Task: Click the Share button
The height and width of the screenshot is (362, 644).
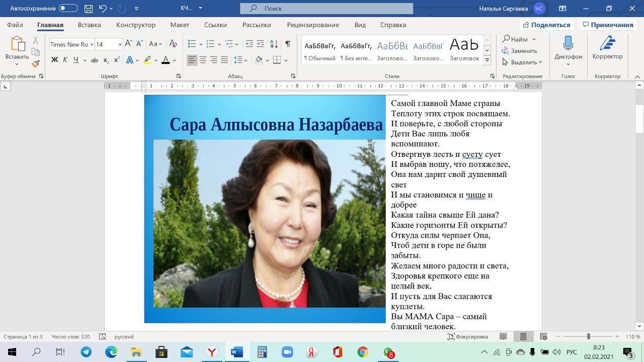Action: 546,25
